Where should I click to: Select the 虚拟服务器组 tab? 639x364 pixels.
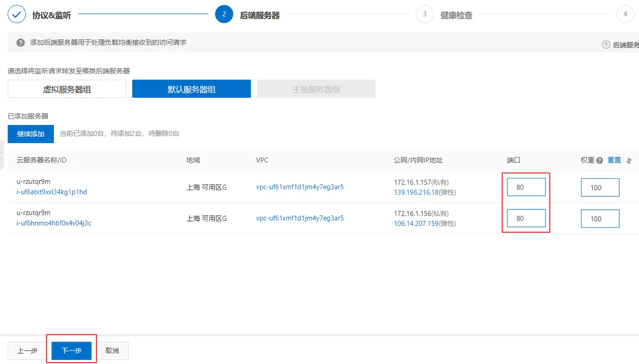coord(67,89)
